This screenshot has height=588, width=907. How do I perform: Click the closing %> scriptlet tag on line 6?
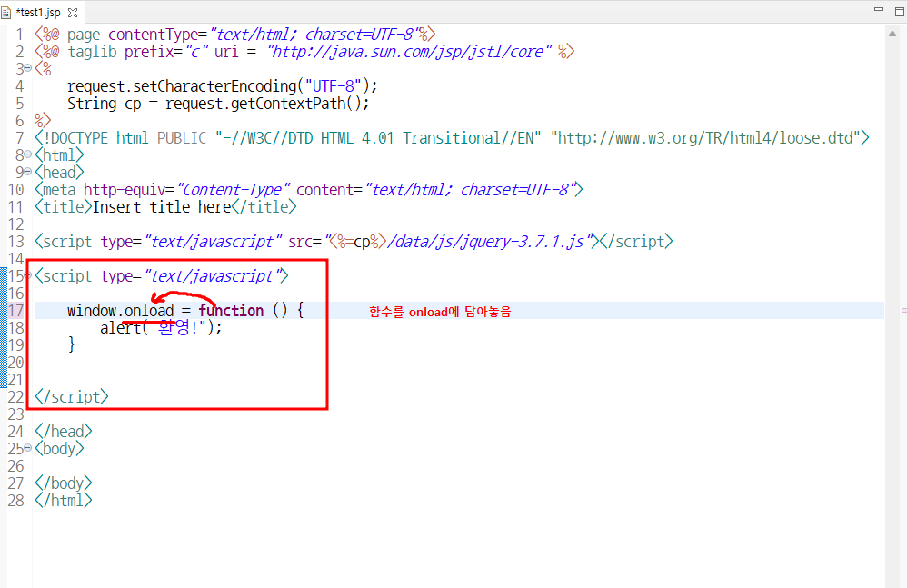pos(43,121)
